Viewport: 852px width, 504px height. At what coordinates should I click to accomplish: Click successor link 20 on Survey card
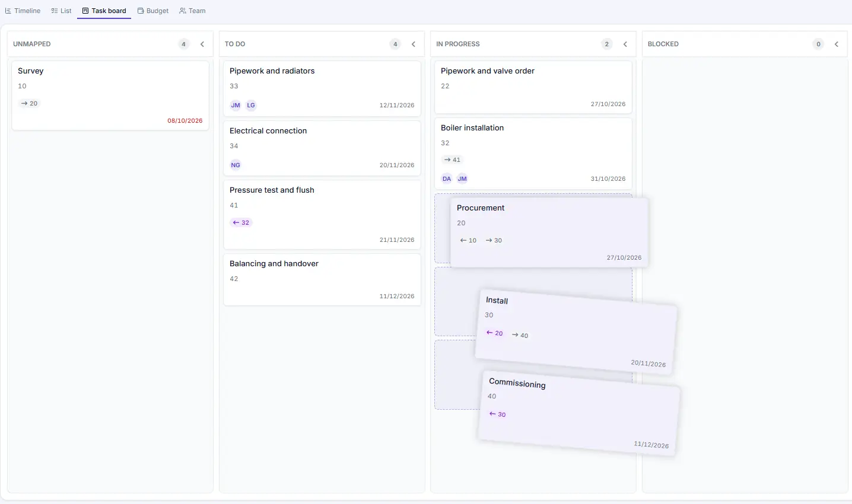tap(29, 103)
